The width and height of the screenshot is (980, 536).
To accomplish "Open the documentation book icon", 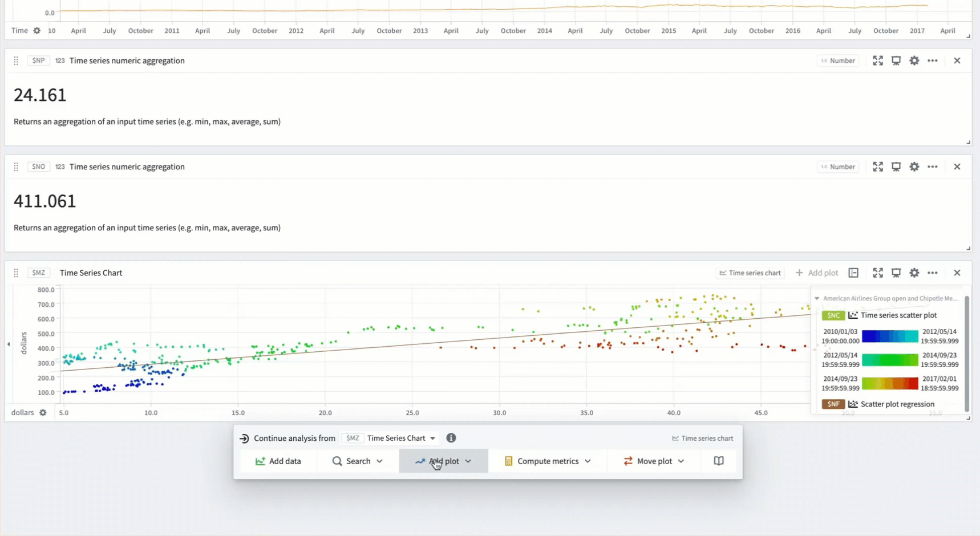I will pyautogui.click(x=718, y=461).
